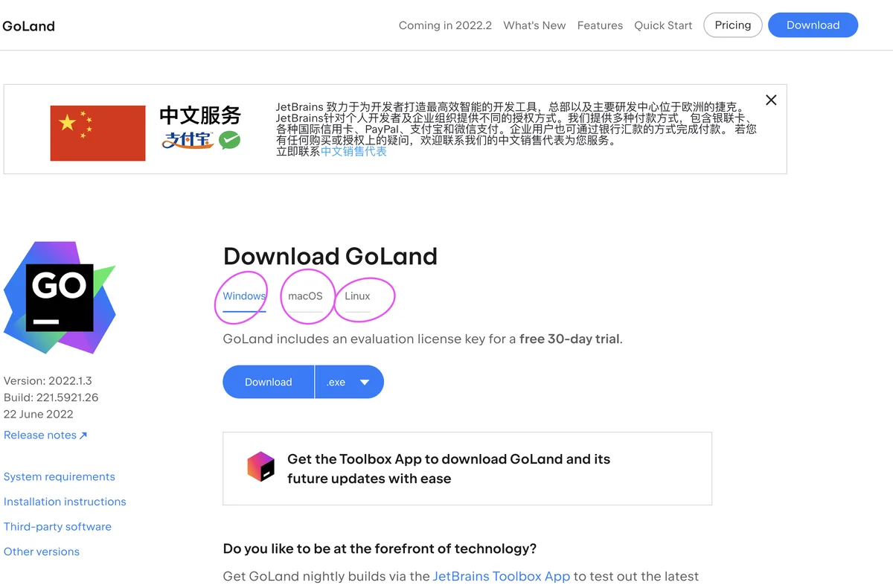Select the Windows tab
This screenshot has height=588, width=893.
click(x=244, y=296)
